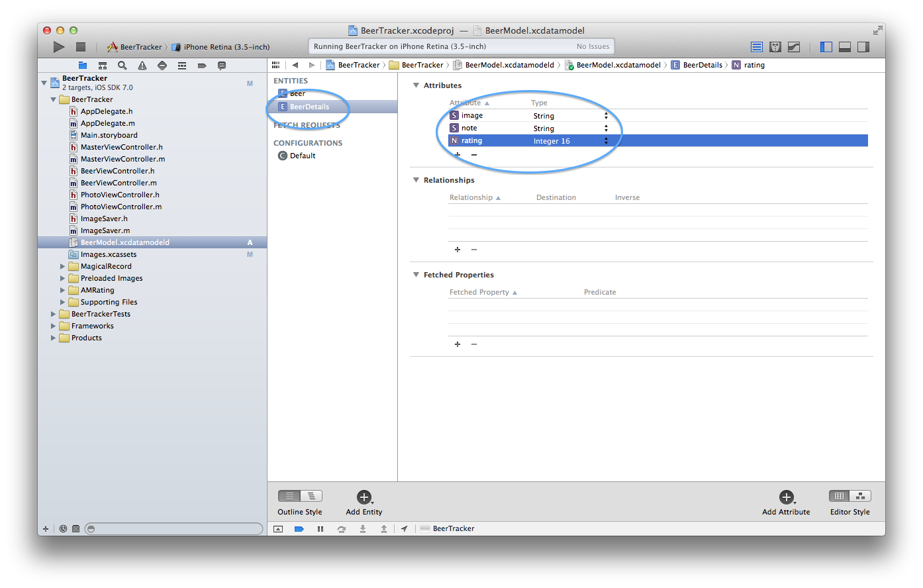Open the type dropdown for the image attribute
The height and width of the screenshot is (588, 923).
pyautogui.click(x=606, y=116)
